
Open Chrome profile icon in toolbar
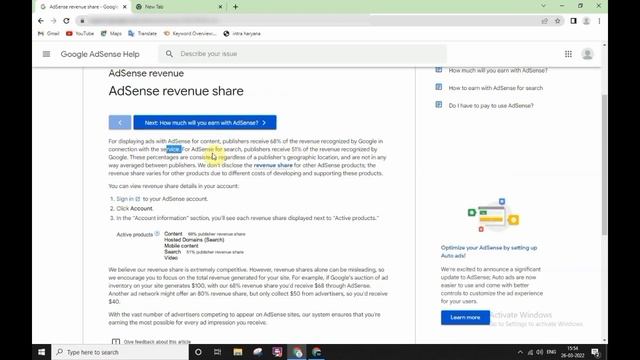click(587, 21)
